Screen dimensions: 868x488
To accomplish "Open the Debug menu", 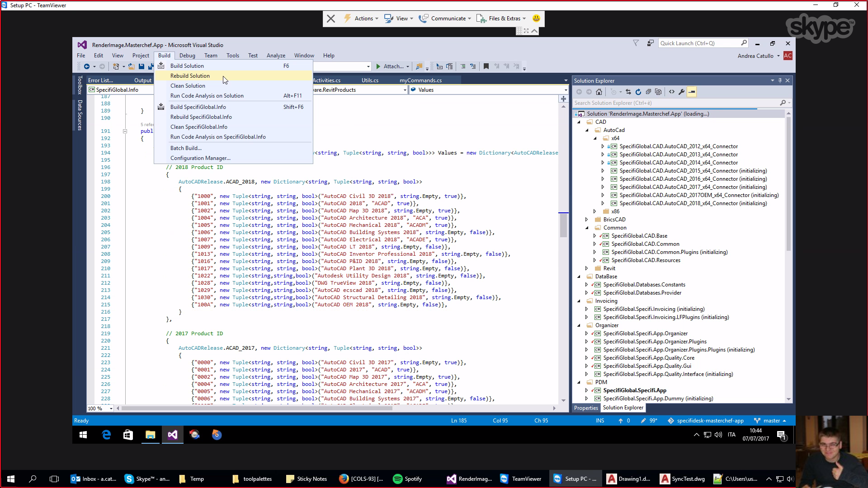I will pos(187,56).
